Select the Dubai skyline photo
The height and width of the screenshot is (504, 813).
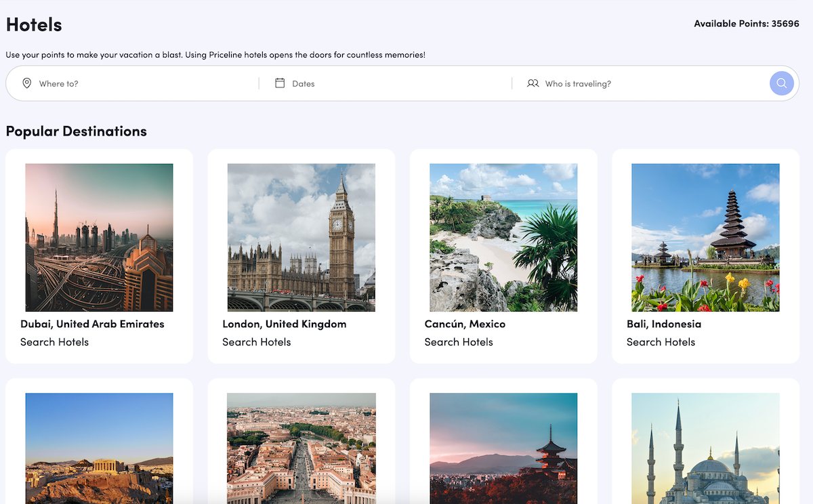[99, 237]
